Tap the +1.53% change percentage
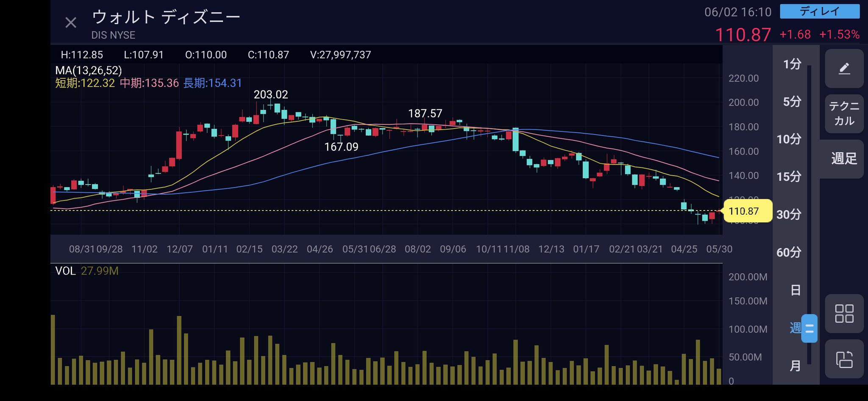This screenshot has height=401, width=868. [839, 34]
